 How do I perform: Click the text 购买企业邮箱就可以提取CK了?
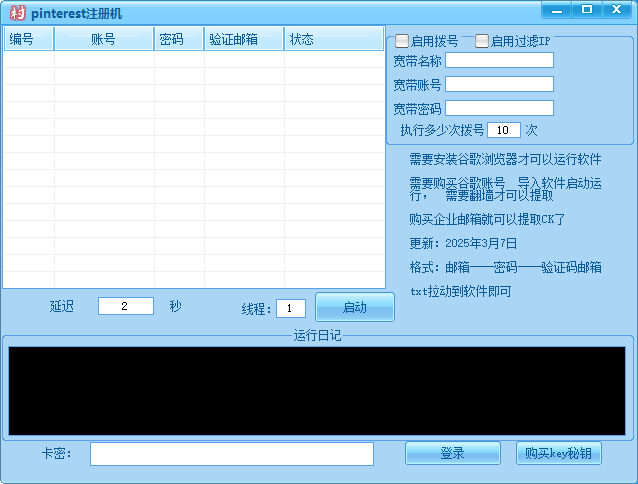click(487, 220)
